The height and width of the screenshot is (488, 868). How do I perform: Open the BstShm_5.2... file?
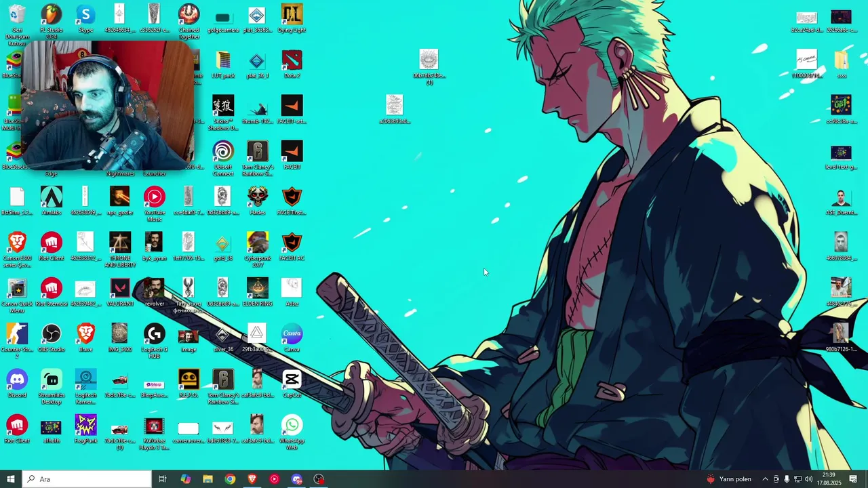coord(17,201)
